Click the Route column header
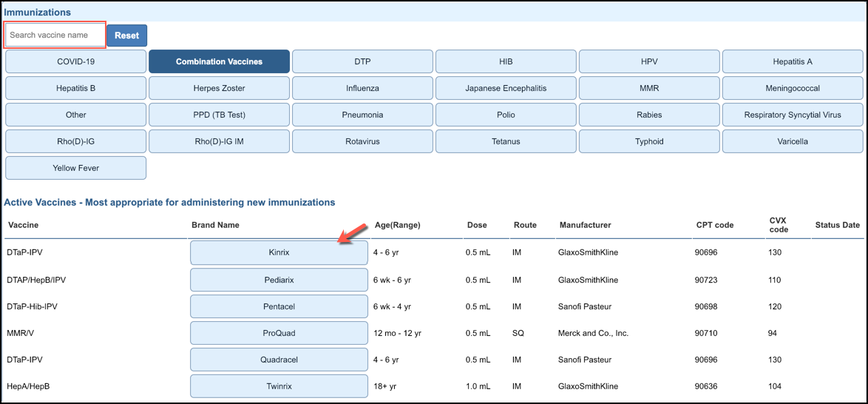868x404 pixels. pos(525,225)
